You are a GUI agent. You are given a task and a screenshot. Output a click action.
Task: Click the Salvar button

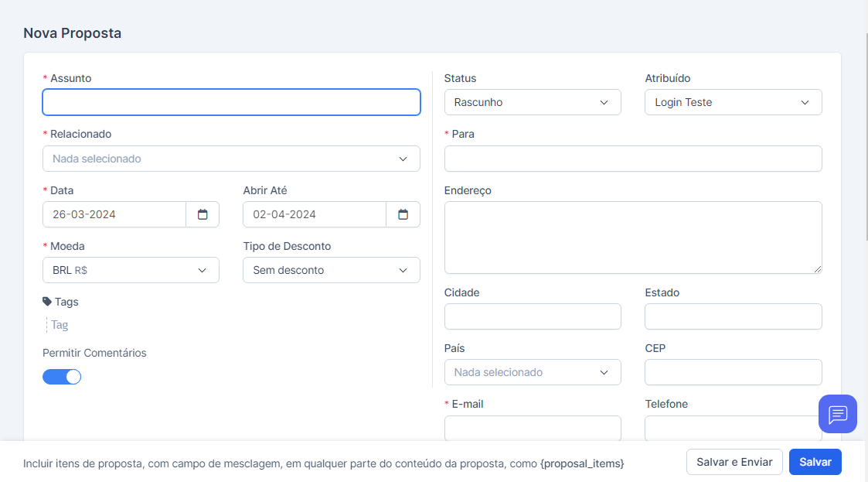tap(815, 462)
